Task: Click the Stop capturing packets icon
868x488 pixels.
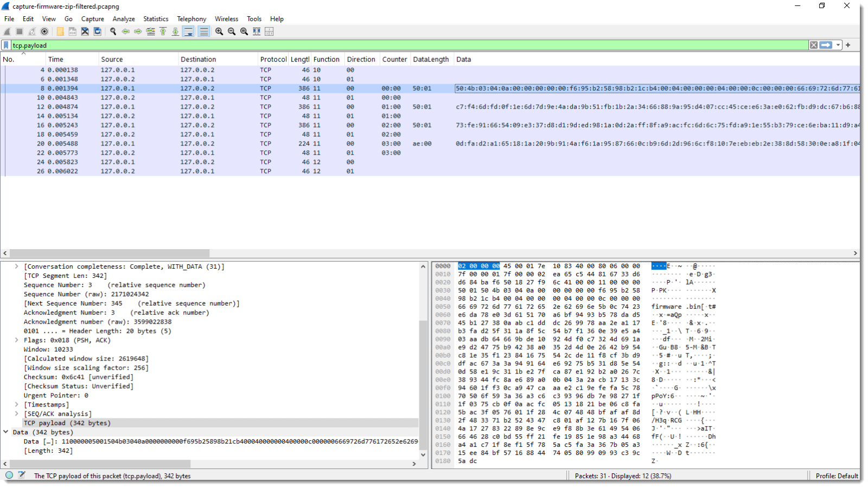Action: 20,31
